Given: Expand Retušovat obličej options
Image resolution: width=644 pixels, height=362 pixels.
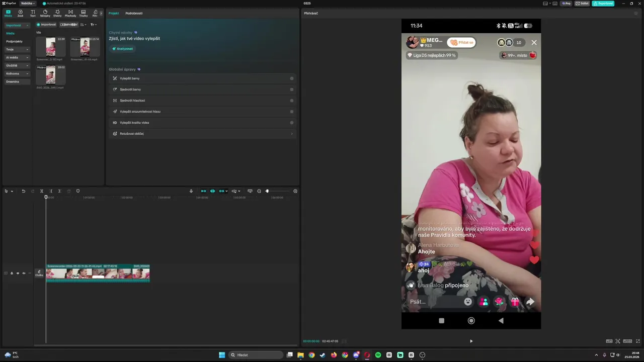Looking at the screenshot, I should point(292,134).
